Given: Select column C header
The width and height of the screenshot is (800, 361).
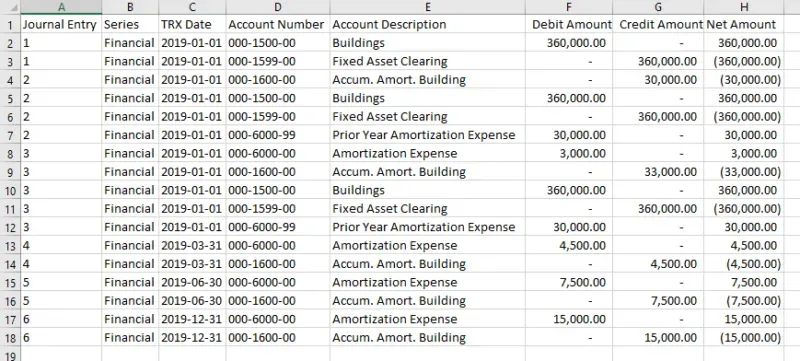Looking at the screenshot, I should (192, 7).
